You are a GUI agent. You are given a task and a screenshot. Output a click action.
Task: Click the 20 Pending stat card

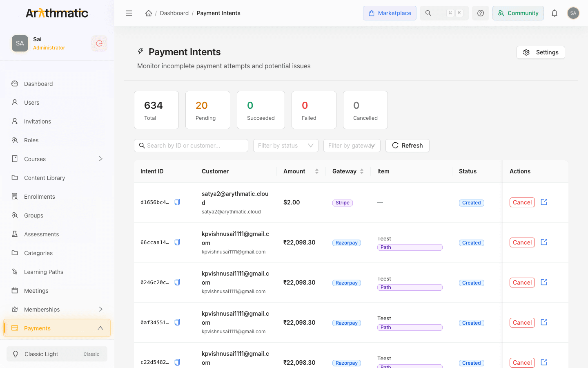[208, 110]
